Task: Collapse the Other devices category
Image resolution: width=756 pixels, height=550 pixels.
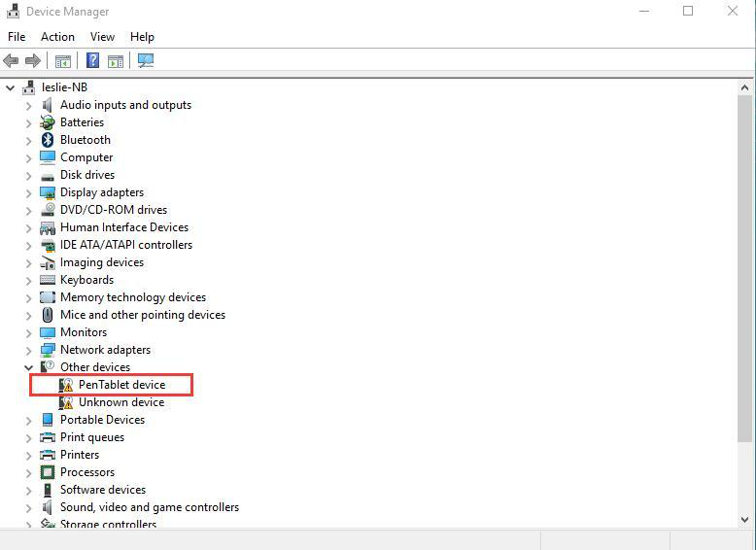Action: click(28, 367)
